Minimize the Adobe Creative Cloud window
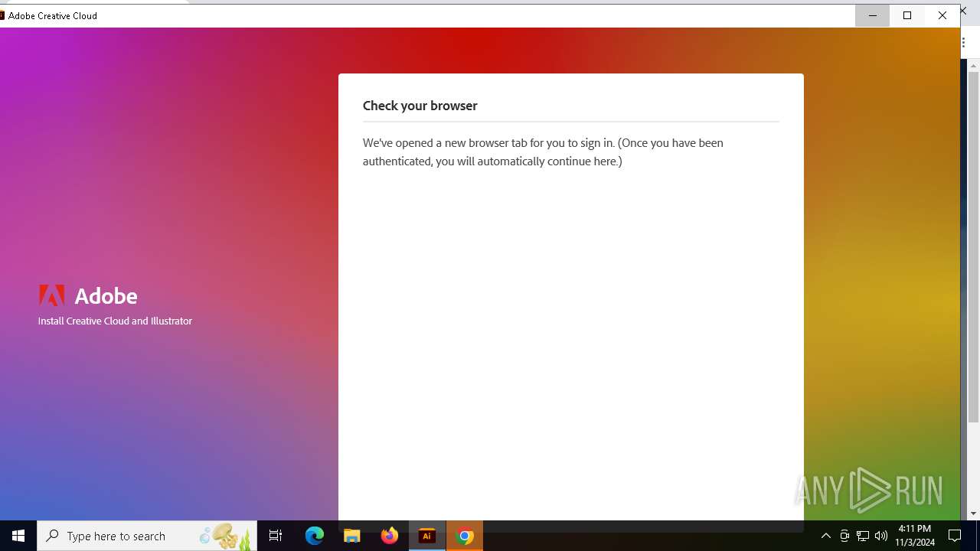Viewport: 980px width, 551px height. pos(873,15)
